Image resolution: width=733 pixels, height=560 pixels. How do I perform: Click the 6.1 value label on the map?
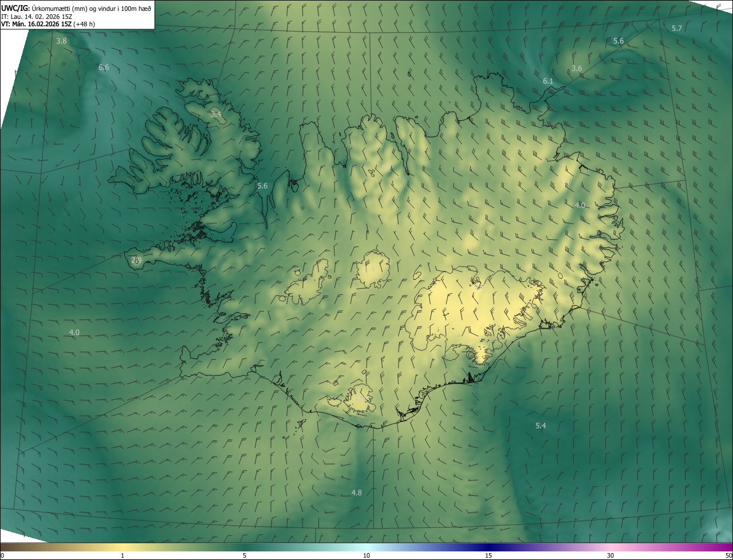(548, 81)
